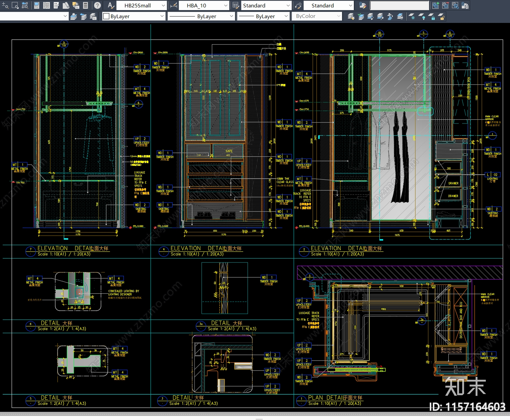The height and width of the screenshot is (420, 510).
Task: Expand the ByLayer linetype dropdown
Action: click(231, 16)
